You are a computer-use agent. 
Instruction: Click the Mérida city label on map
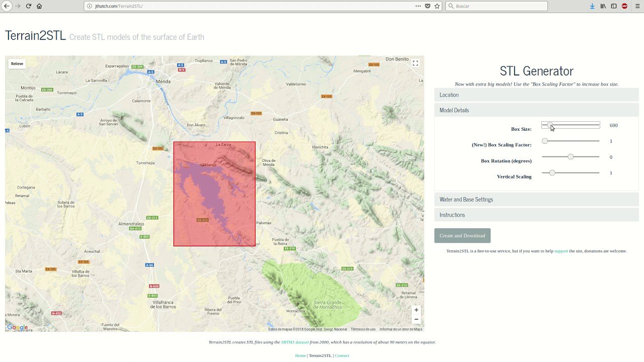(164, 81)
